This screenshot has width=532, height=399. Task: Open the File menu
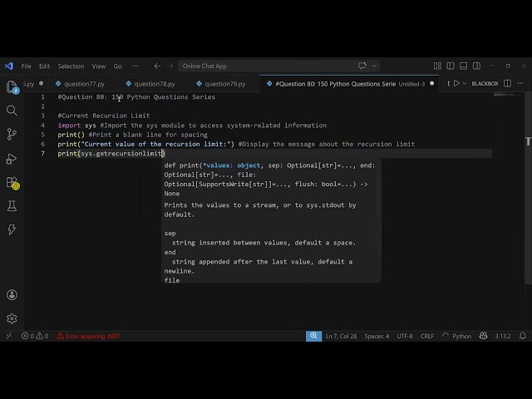point(26,66)
